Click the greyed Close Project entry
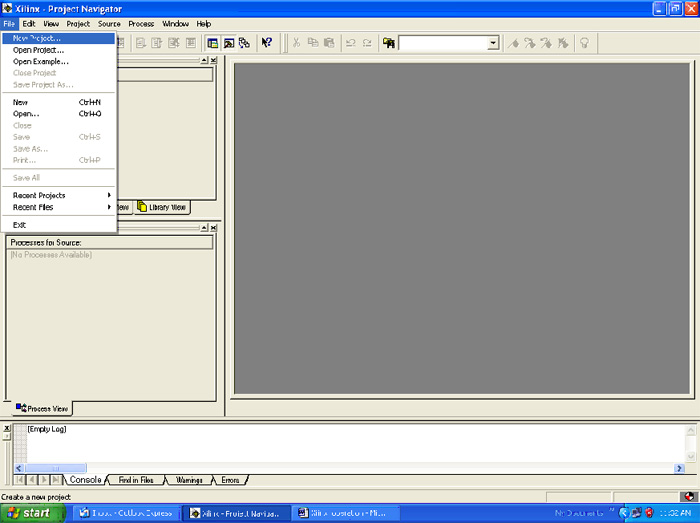Screen dimensions: 700x523 (x=58, y=73)
